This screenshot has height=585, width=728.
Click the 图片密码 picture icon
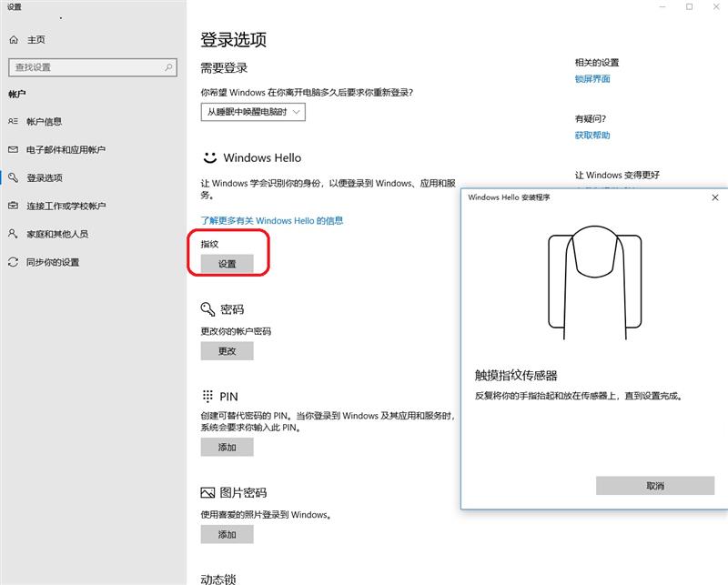(207, 492)
